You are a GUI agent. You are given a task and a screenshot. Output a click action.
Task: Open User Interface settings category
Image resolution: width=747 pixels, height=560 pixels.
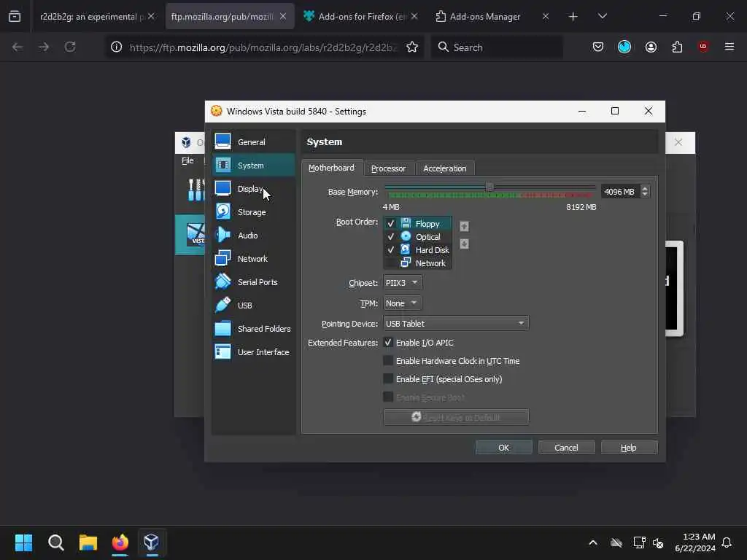point(253,352)
